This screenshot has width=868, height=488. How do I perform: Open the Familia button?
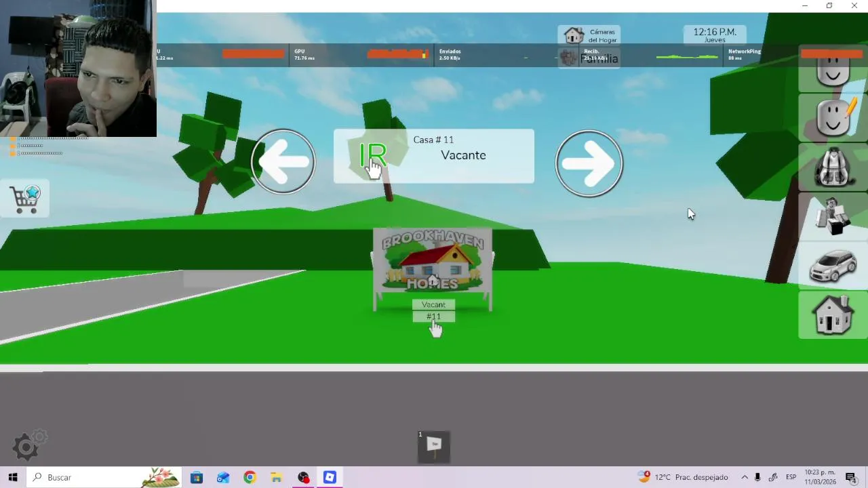[x=589, y=58]
